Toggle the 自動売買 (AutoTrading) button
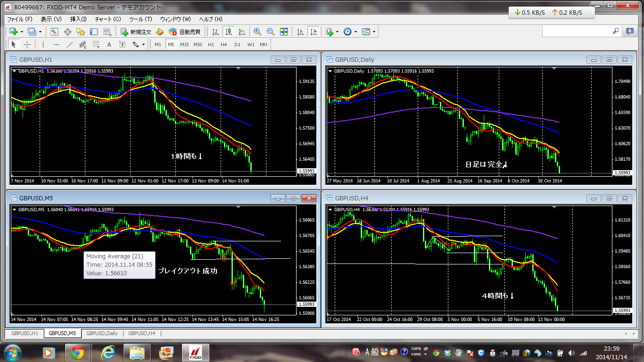 185,32
